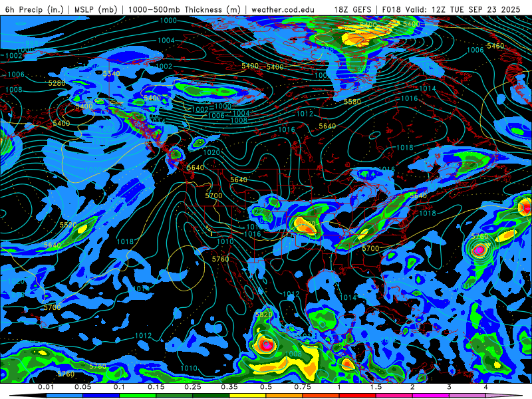Click the '0.75' legend value
532x399 pixels.
303,387
